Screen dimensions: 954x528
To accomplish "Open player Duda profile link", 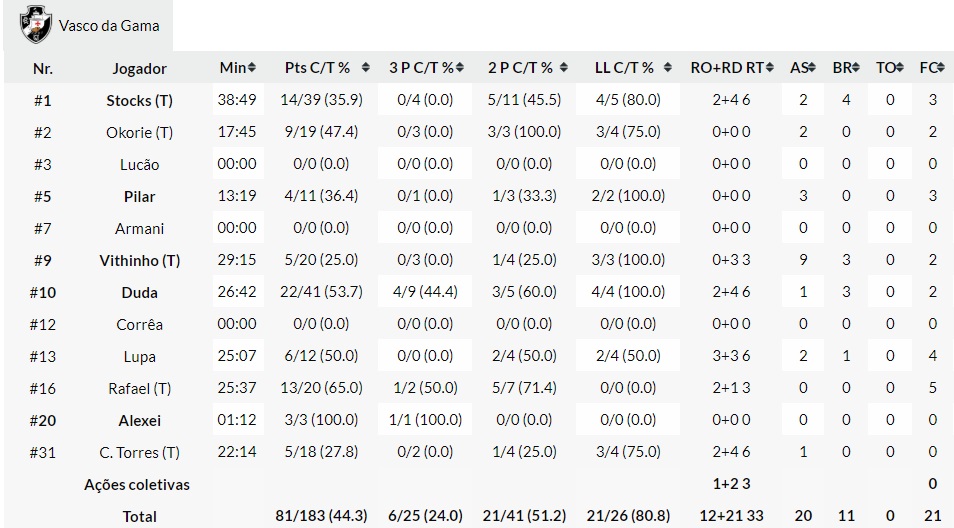I will (x=140, y=293).
